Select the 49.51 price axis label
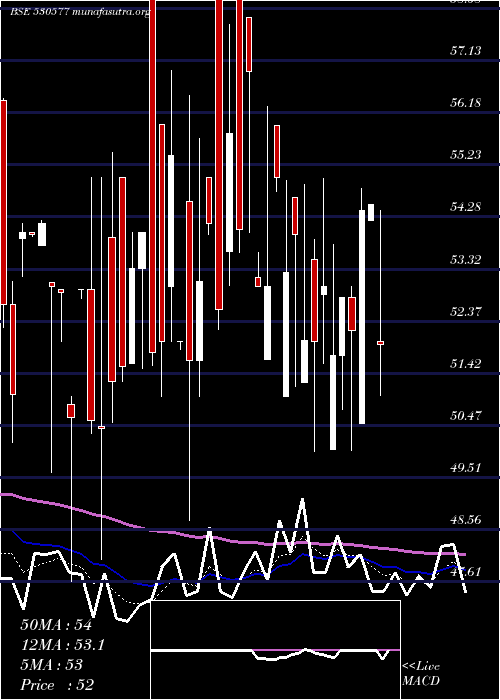Image resolution: width=500 pixels, height=700 pixels. (466, 467)
